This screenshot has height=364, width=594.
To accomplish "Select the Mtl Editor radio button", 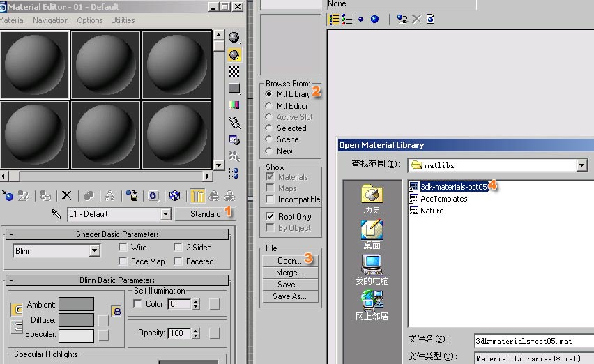I will coord(269,106).
